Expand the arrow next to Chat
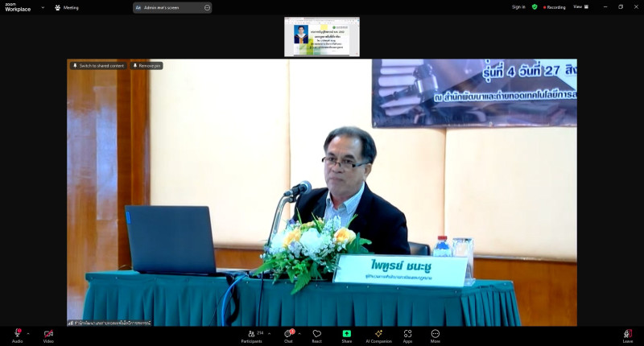The height and width of the screenshot is (346, 644). tap(299, 332)
